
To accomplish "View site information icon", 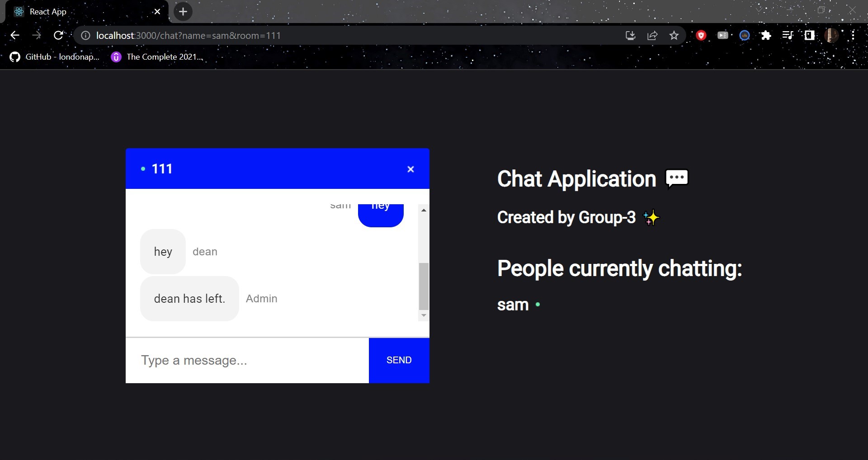I will point(85,35).
